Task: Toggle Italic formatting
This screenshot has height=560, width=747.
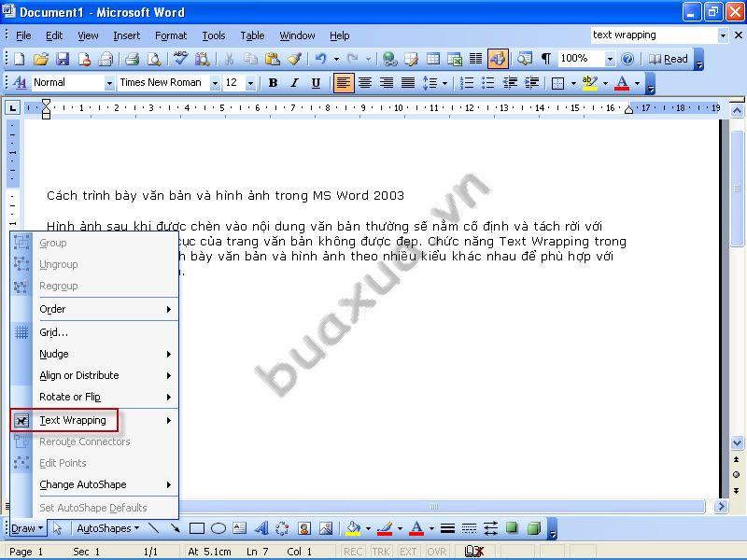Action: click(x=294, y=83)
